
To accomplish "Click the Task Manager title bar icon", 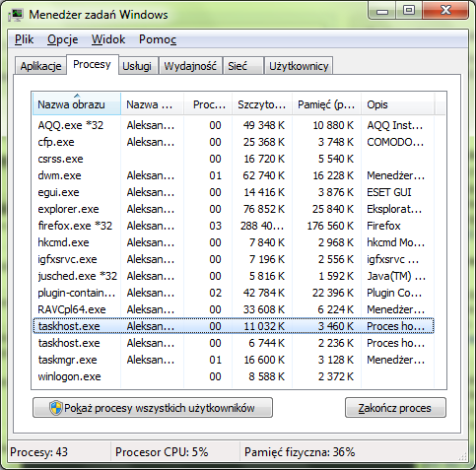I will [x=15, y=15].
